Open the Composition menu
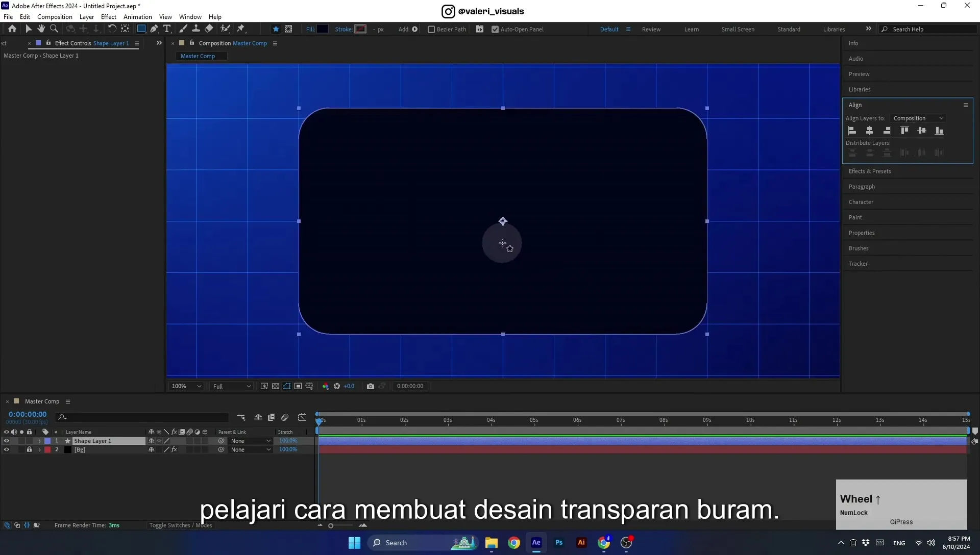Screen dimensions: 980x555 point(55,17)
